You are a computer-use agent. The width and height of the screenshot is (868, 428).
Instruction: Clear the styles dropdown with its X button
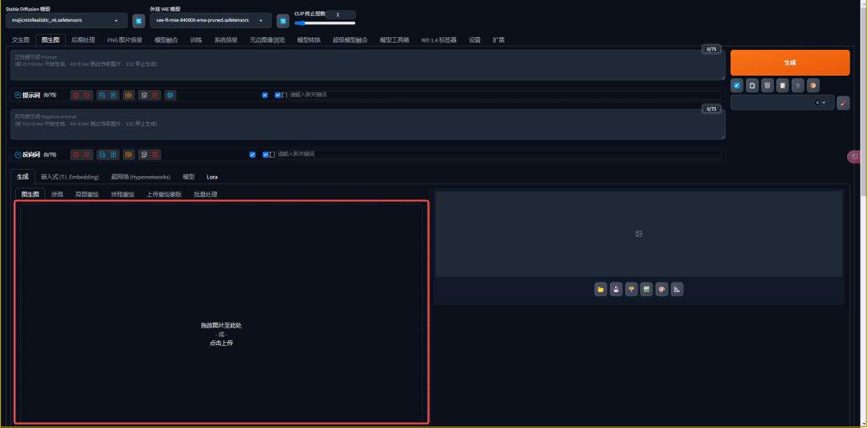[817, 102]
